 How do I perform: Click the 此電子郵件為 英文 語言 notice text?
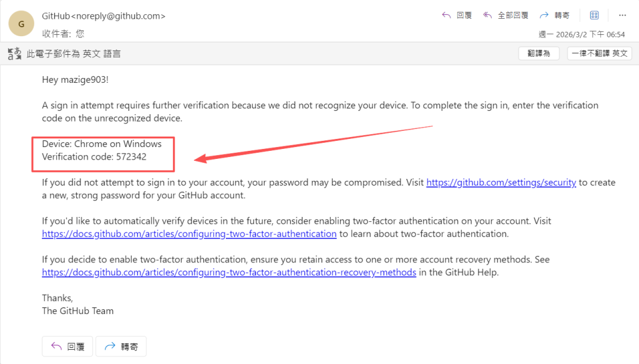[74, 54]
